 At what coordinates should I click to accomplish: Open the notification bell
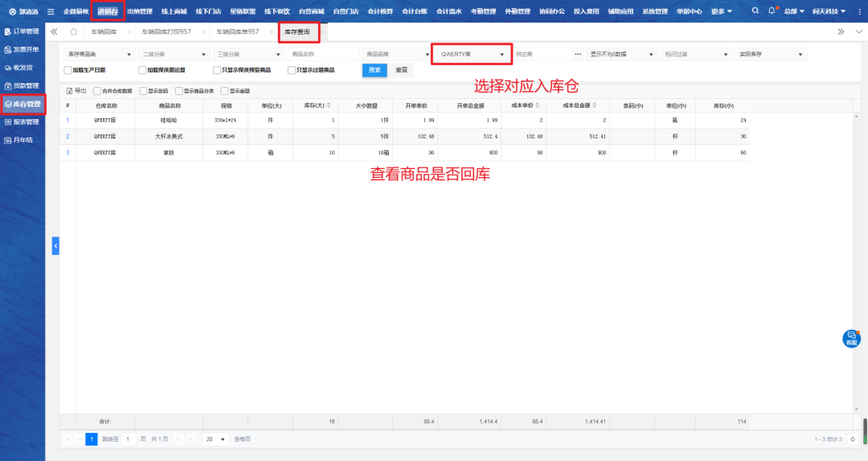pos(772,11)
